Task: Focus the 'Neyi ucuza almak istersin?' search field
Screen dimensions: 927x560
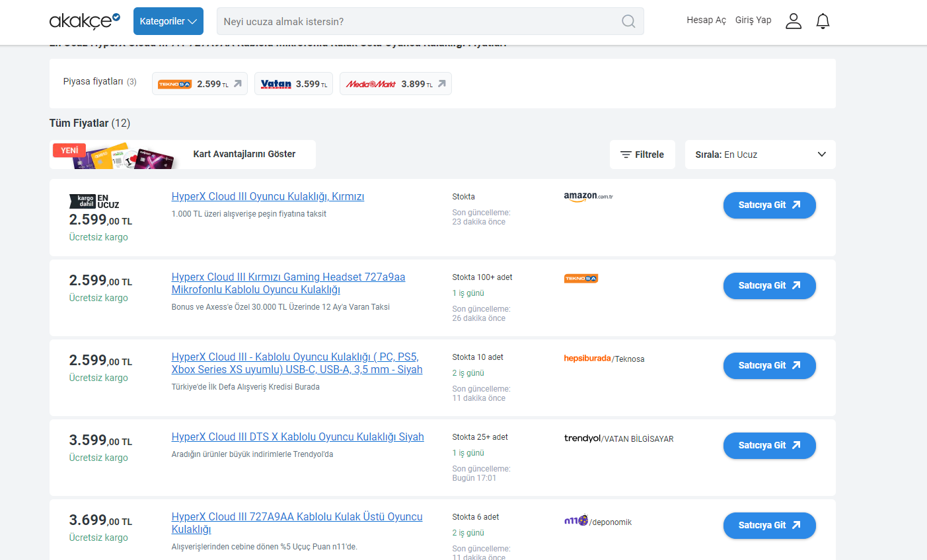Action: pos(416,21)
